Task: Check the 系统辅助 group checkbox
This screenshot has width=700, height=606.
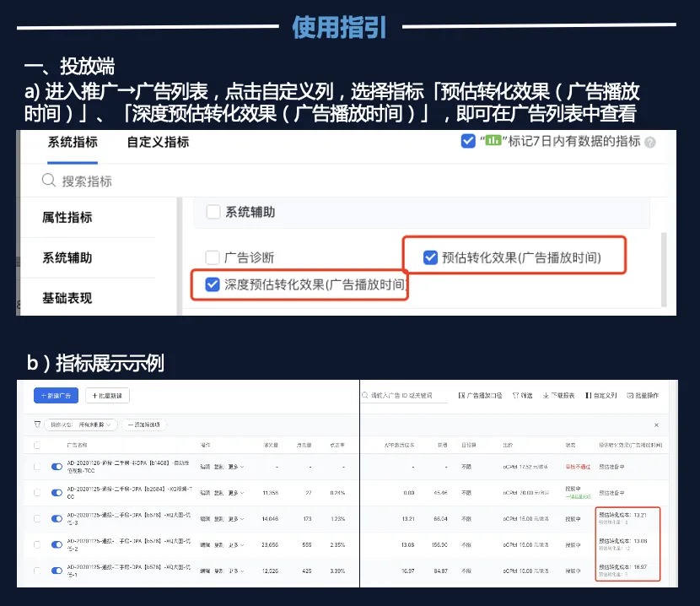Action: [x=213, y=212]
